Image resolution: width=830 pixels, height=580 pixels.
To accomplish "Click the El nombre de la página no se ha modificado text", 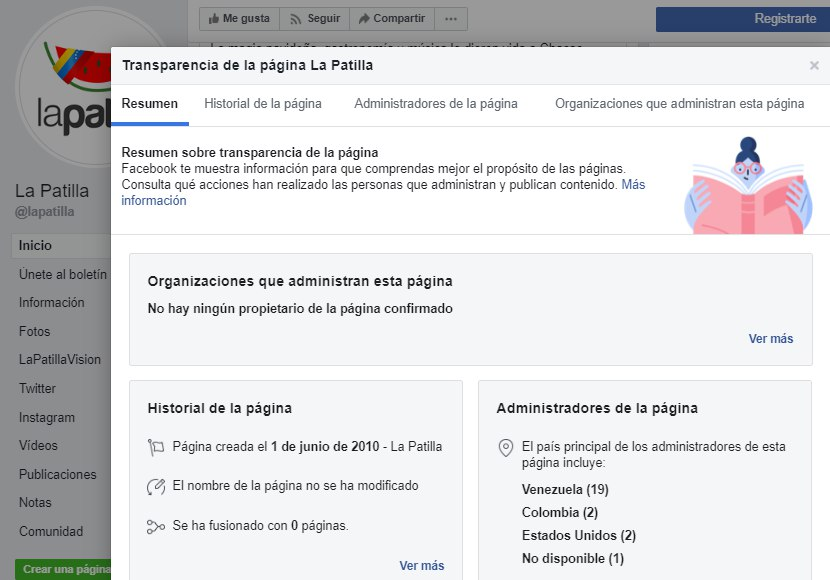I will [x=295, y=486].
